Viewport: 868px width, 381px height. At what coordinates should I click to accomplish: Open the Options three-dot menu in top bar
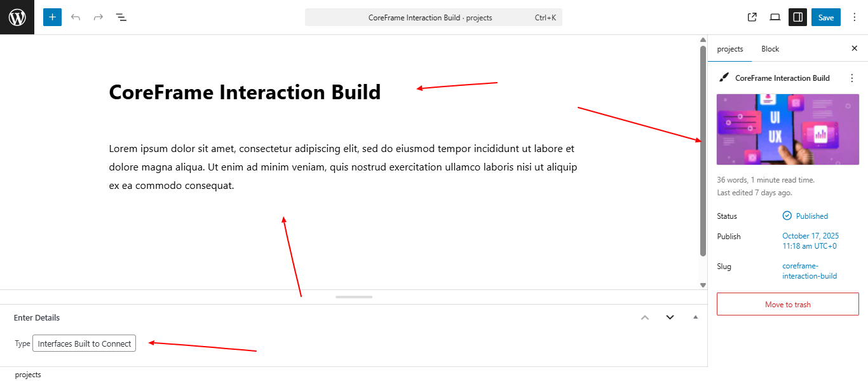(854, 17)
